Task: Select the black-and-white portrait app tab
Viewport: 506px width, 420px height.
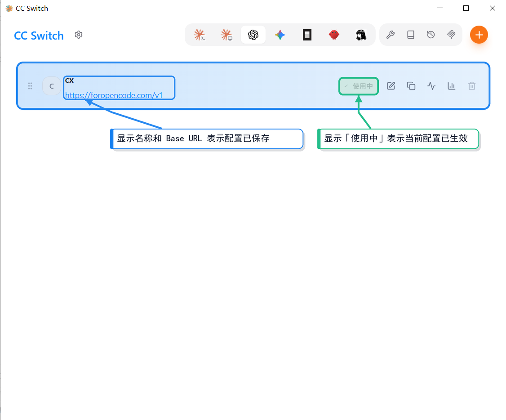Action: pos(361,35)
